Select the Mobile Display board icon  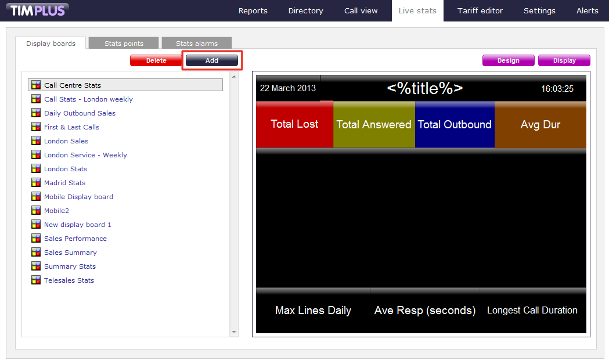(x=36, y=197)
